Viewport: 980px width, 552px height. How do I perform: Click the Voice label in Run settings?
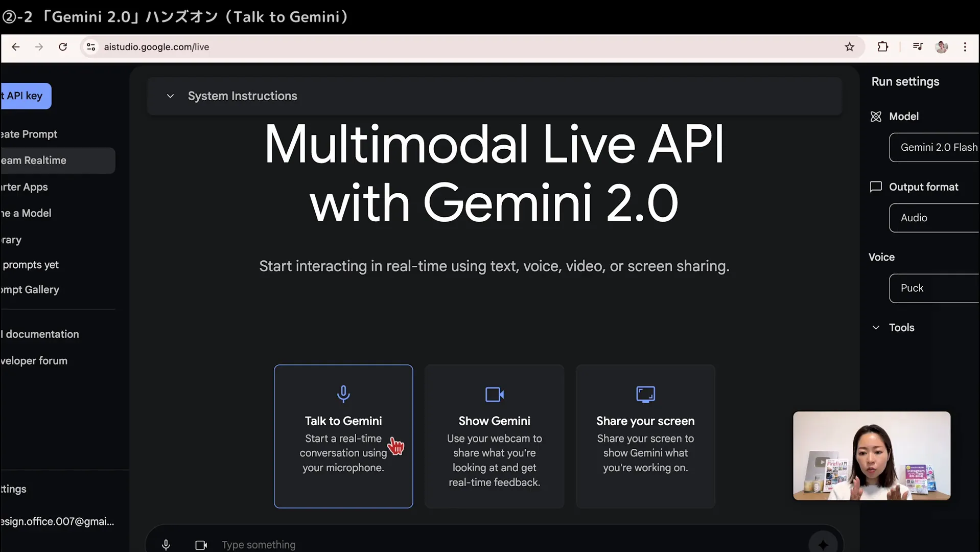pos(881,257)
